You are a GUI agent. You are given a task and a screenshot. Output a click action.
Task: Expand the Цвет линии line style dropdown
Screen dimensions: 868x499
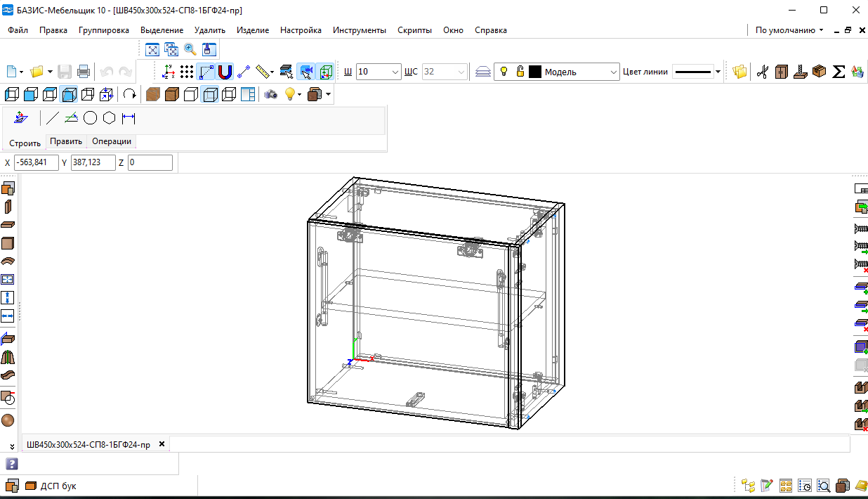pyautogui.click(x=718, y=72)
